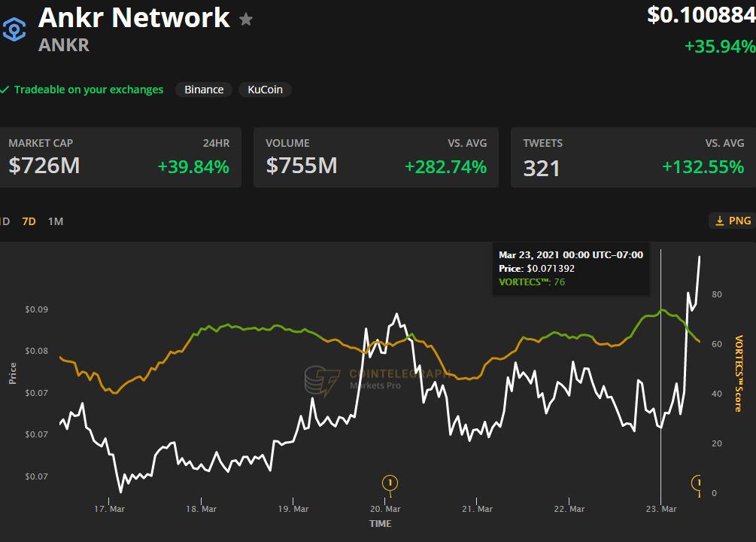
Task: Click the 20 score axis label
Action: [x=717, y=443]
